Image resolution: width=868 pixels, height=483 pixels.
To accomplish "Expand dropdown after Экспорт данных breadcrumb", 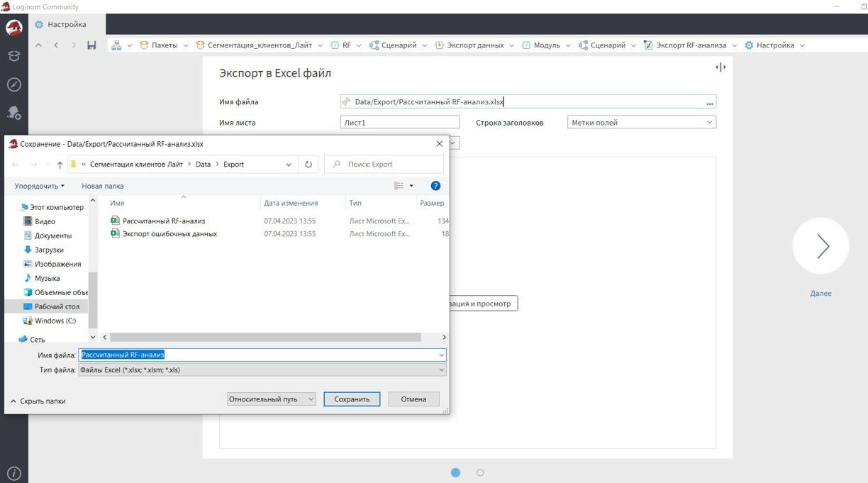I will click(512, 45).
